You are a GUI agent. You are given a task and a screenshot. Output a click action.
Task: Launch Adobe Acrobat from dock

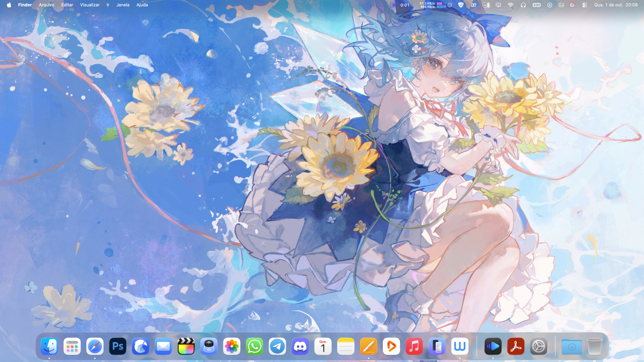tap(516, 347)
